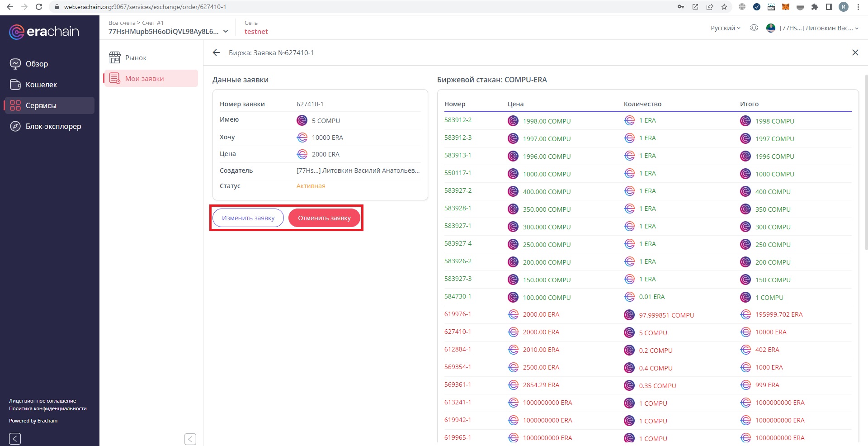The height and width of the screenshot is (446, 868).
Task: Switch to the Рынок market tab
Action: click(x=136, y=58)
